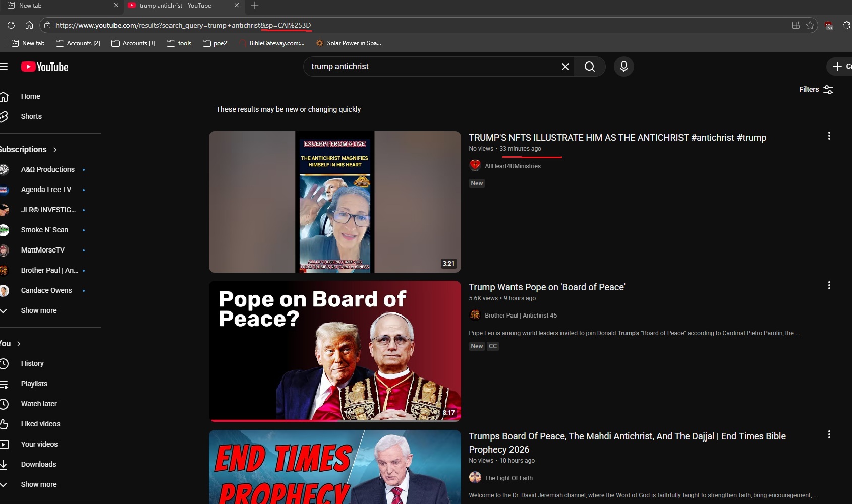Open Brother Paul subscription in sidebar
The height and width of the screenshot is (504, 852).
(x=49, y=270)
